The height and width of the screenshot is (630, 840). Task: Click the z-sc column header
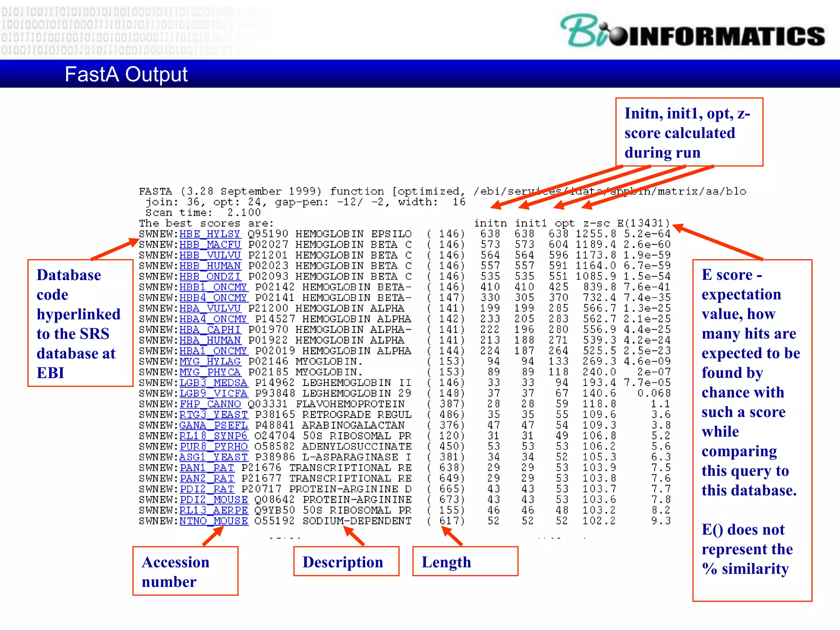[x=596, y=223]
